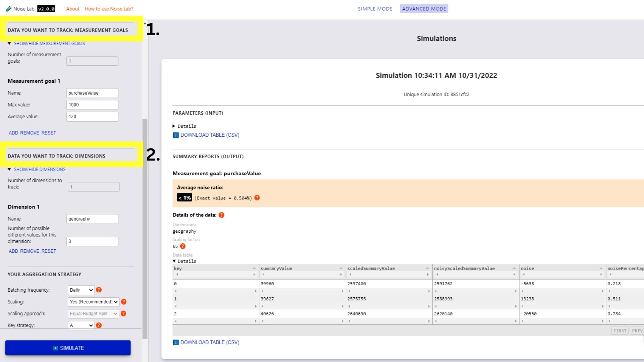Click the Details of data info icon
The width and height of the screenshot is (644, 362).
pos(222,215)
